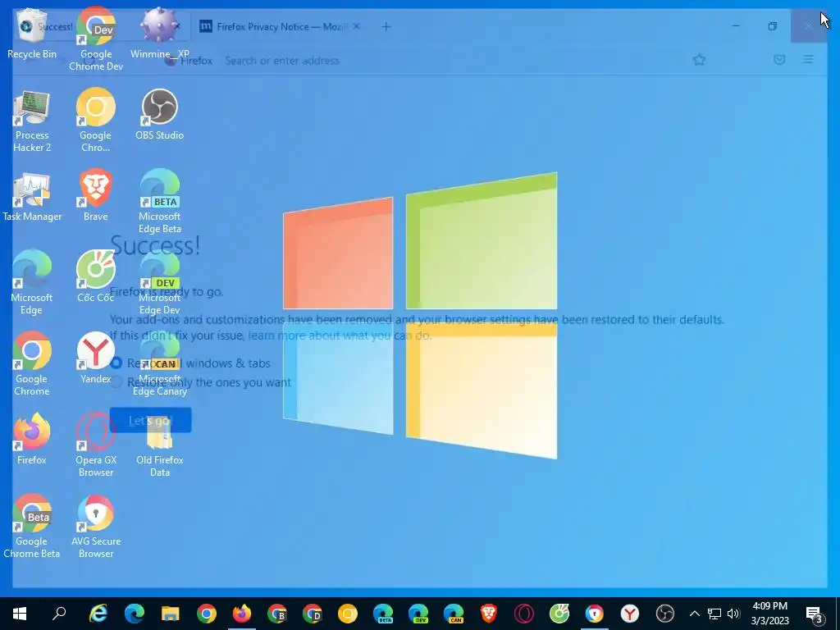Open a new tab in Firefox
The image size is (840, 630).
(x=386, y=26)
